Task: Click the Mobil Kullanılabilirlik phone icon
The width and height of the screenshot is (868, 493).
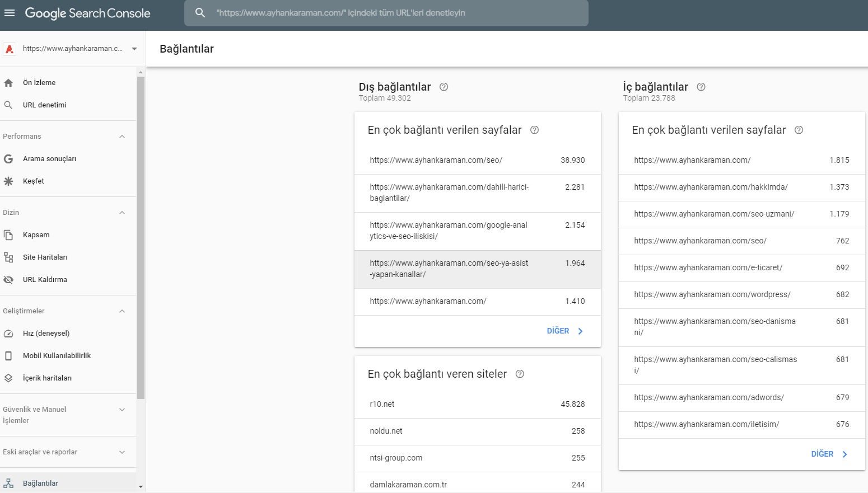Action: point(8,356)
